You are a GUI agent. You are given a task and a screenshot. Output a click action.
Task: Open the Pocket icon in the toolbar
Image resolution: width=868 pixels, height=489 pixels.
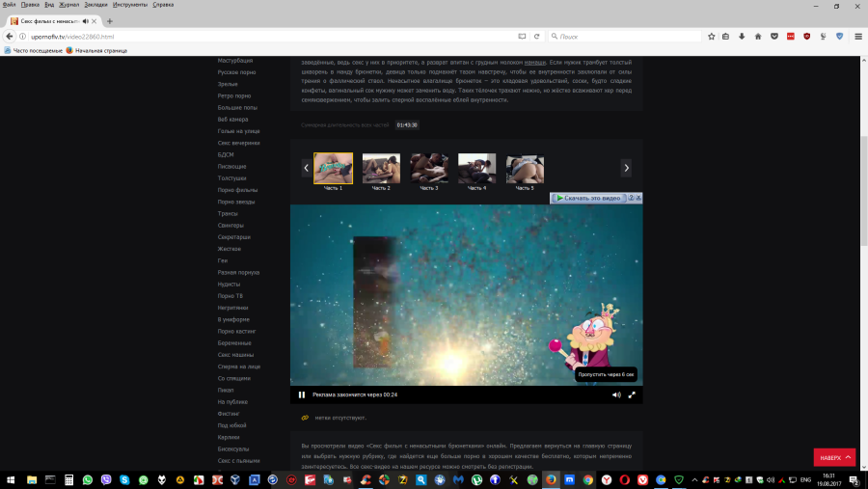coord(773,36)
